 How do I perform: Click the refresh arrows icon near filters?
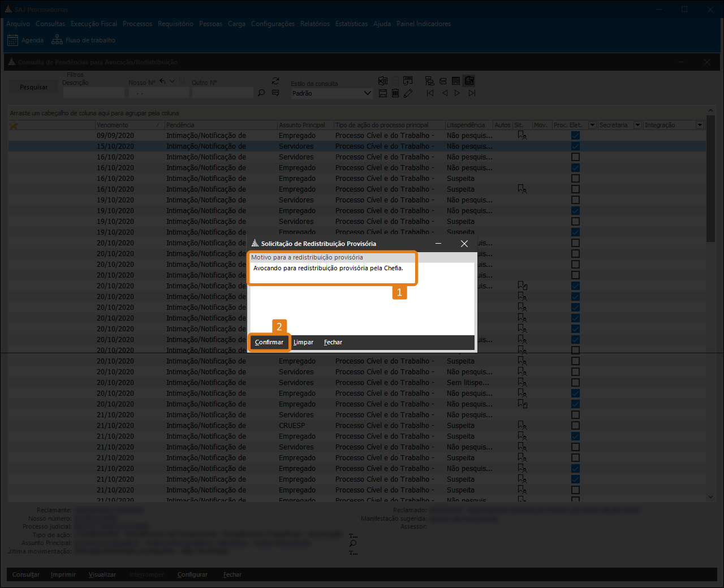(x=275, y=81)
